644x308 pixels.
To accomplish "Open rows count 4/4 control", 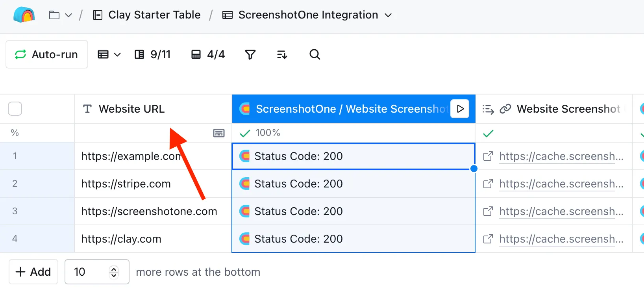I will (x=208, y=54).
